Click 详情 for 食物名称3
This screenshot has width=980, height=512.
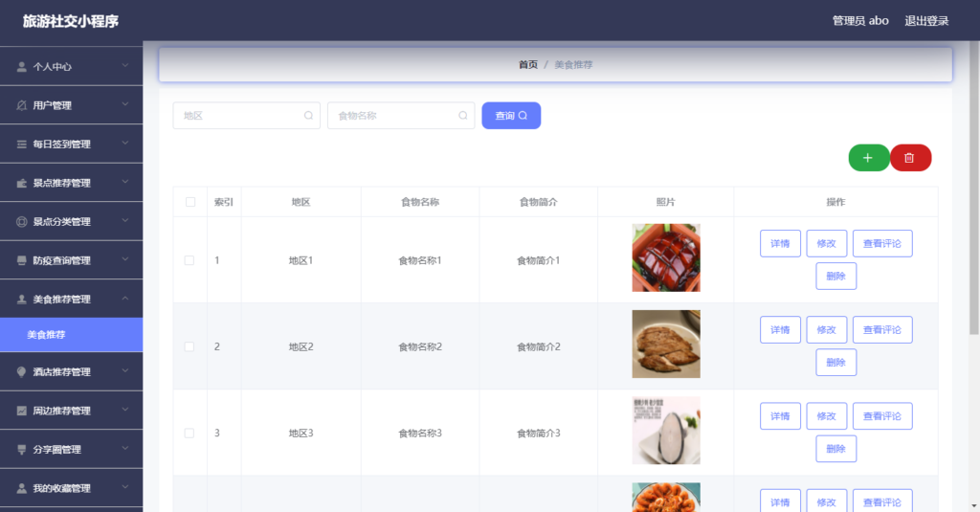pos(780,416)
